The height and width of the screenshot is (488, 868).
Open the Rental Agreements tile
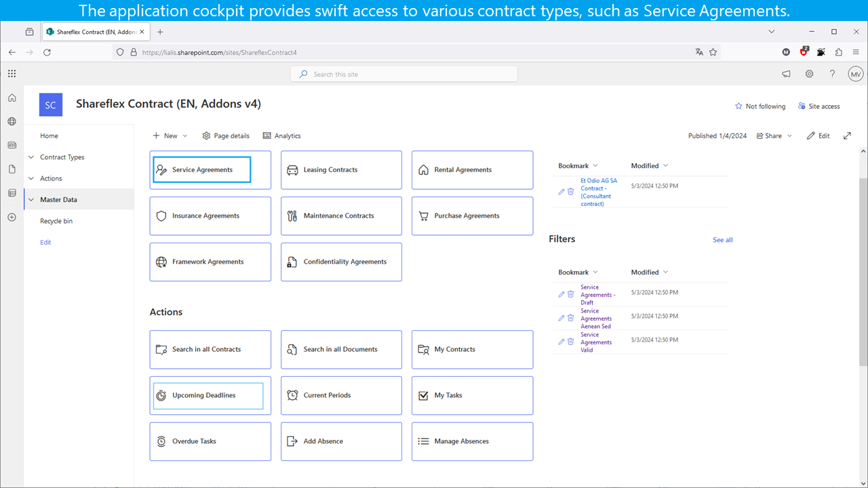472,169
